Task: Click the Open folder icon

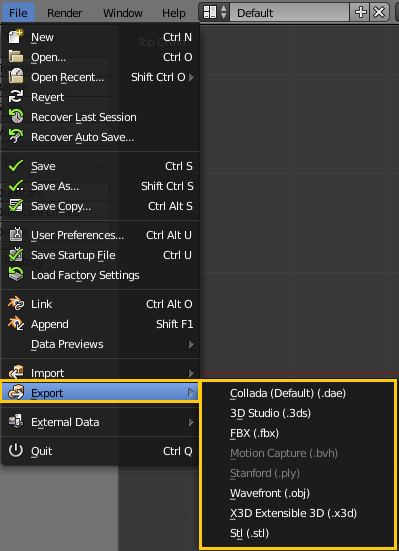Action: [x=16, y=57]
